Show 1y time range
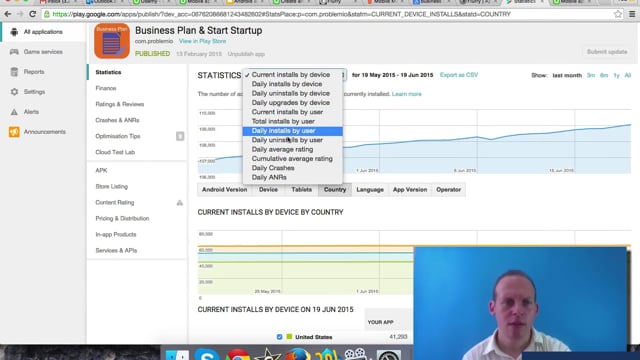Viewport: 640px width, 360px height. click(616, 76)
